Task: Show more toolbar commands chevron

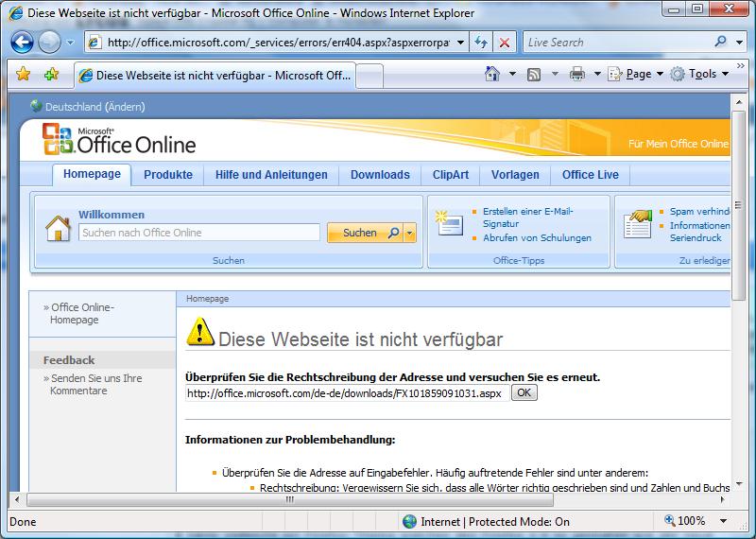Action: click(741, 65)
